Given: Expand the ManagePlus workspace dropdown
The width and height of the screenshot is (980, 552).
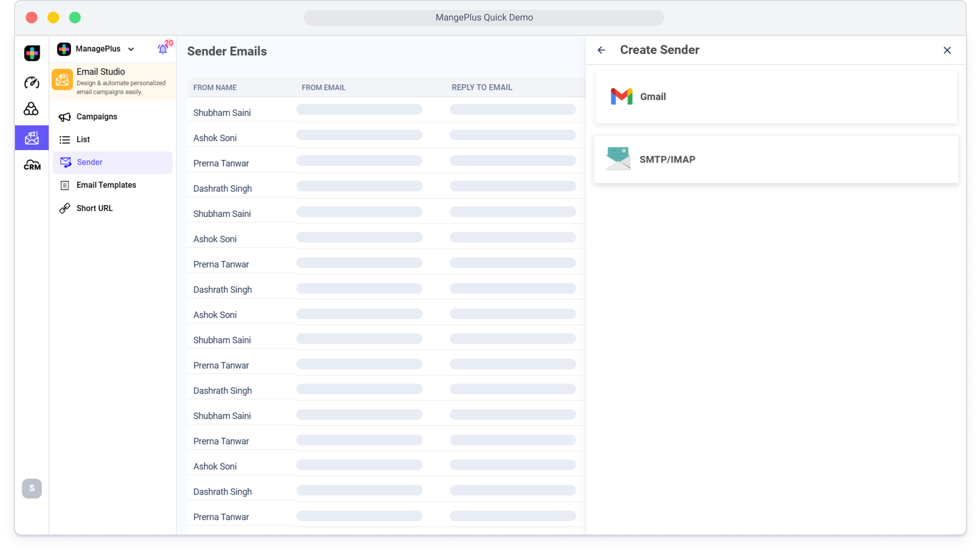Looking at the screenshot, I should coord(131,49).
